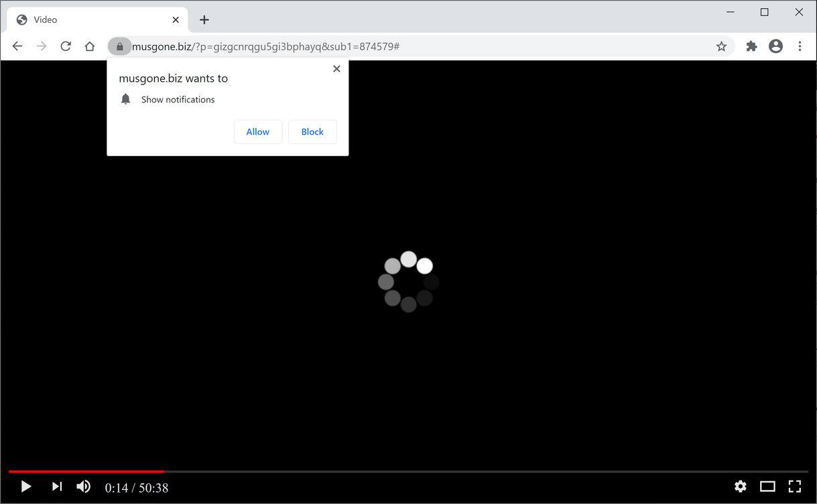Image resolution: width=817 pixels, height=504 pixels.
Task: Open the browser home page
Action: [90, 46]
